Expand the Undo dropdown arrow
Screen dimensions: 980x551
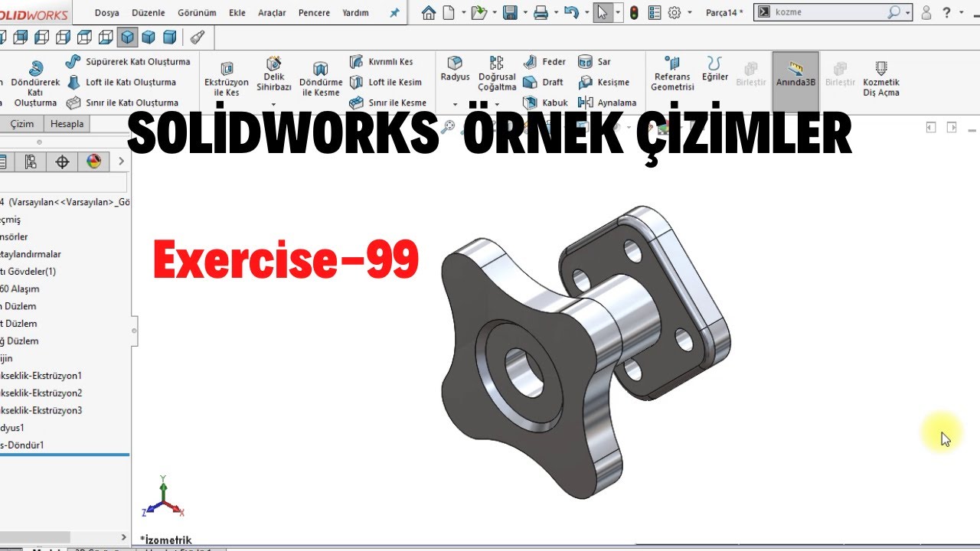[586, 13]
